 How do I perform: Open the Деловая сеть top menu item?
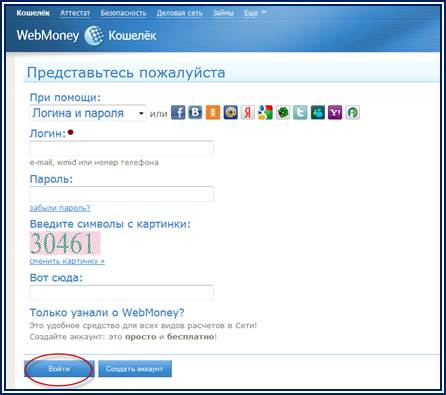(x=179, y=13)
